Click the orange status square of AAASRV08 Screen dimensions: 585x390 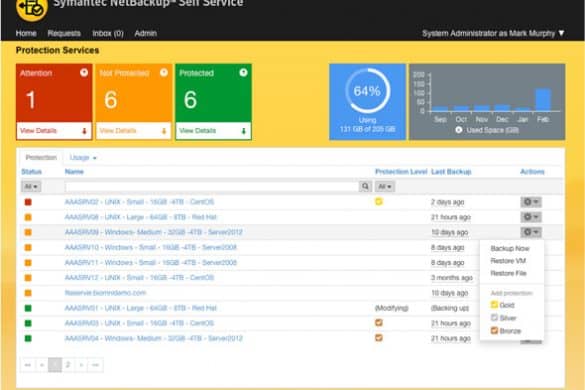[x=28, y=217]
